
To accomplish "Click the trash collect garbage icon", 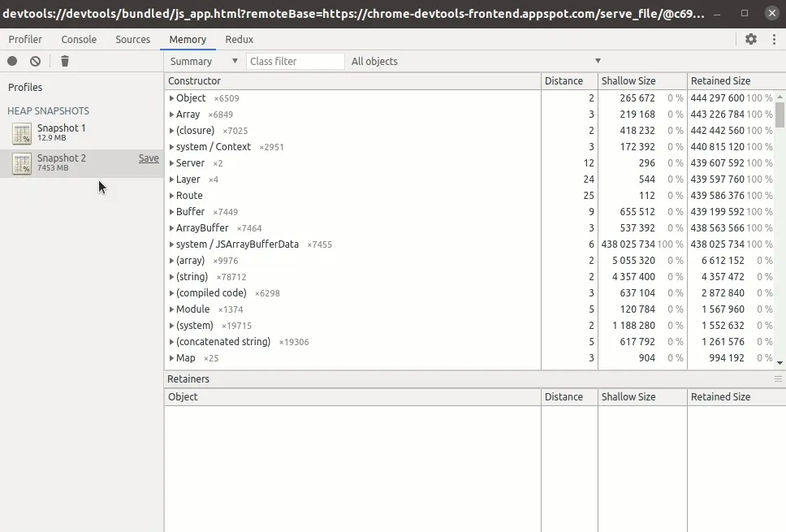I will pos(65,61).
